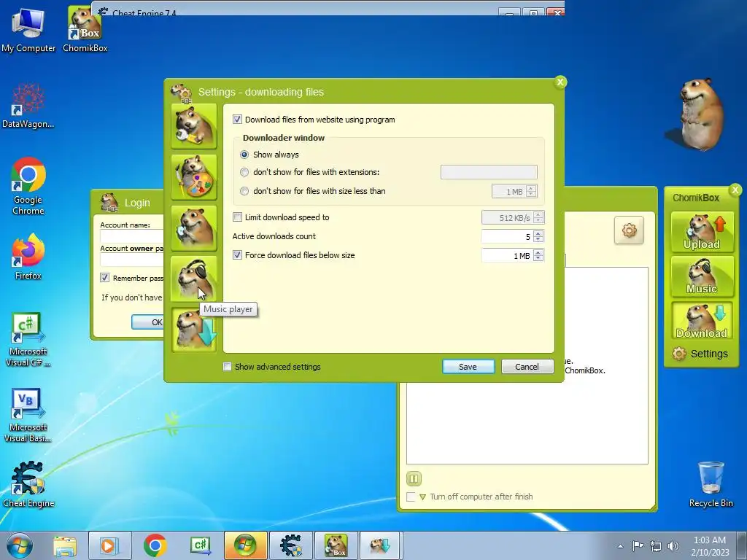Click Upload in ChomikBox panel
The width and height of the screenshot is (747, 560).
[x=703, y=232]
